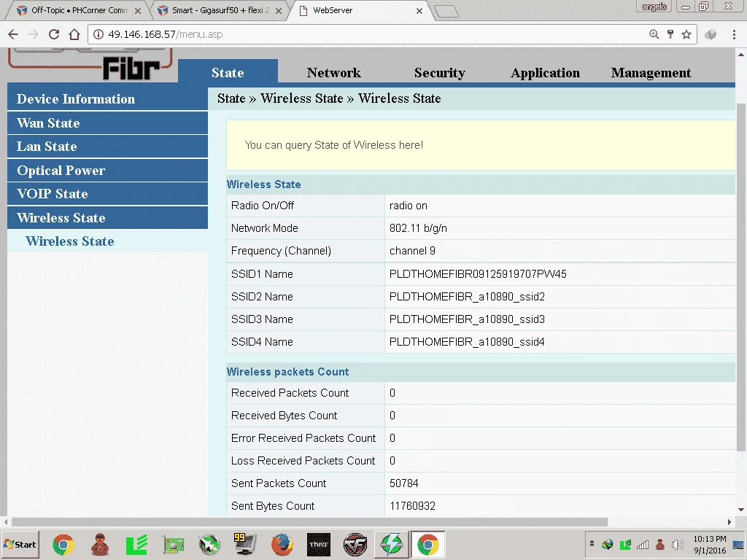Click the PLDTHOMEFIBR_a10890_ssid3 value
Image resolution: width=747 pixels, height=560 pixels.
[x=467, y=319]
